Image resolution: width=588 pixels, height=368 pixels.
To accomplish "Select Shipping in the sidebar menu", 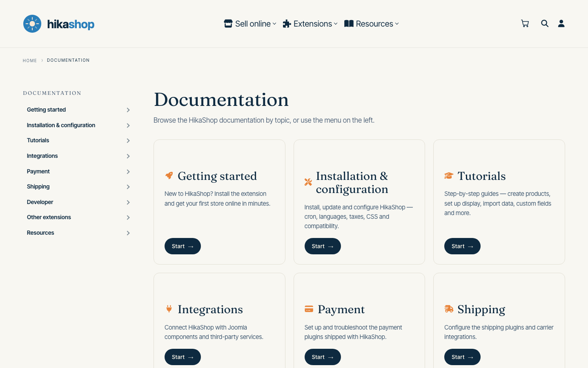I will point(38,186).
